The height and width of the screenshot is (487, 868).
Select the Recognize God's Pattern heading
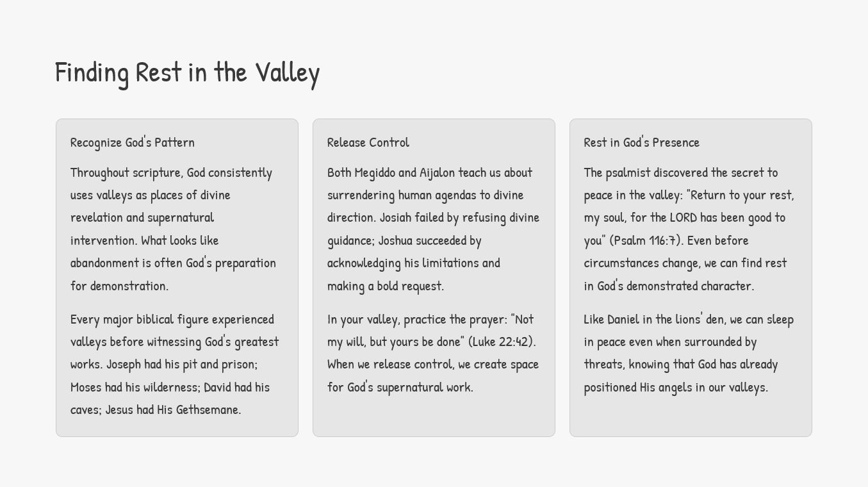pos(133,142)
